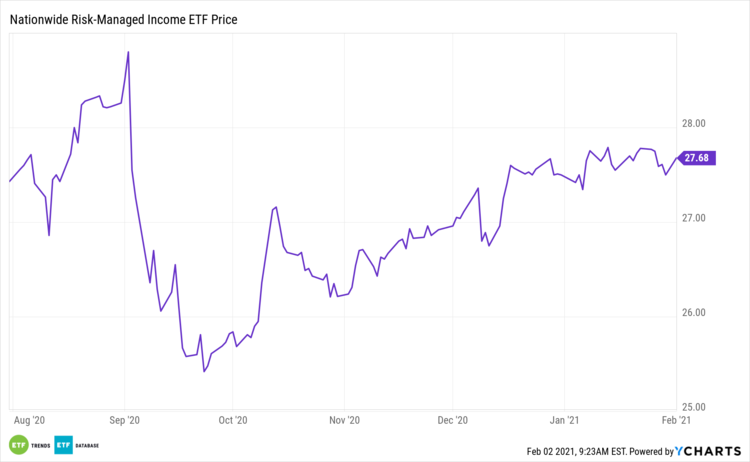Click the Jan '21 x-axis label
This screenshot has height=462, width=750.
[565, 421]
